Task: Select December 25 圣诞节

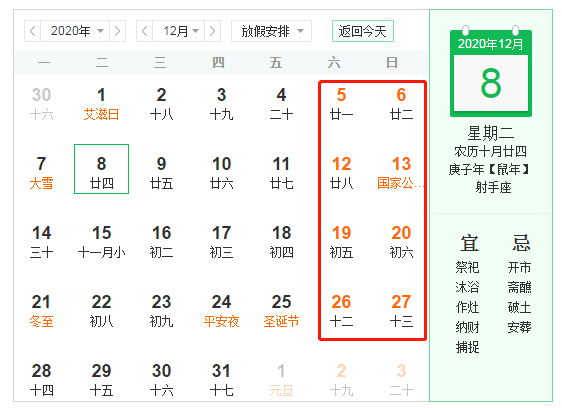Action: pyautogui.click(x=281, y=310)
